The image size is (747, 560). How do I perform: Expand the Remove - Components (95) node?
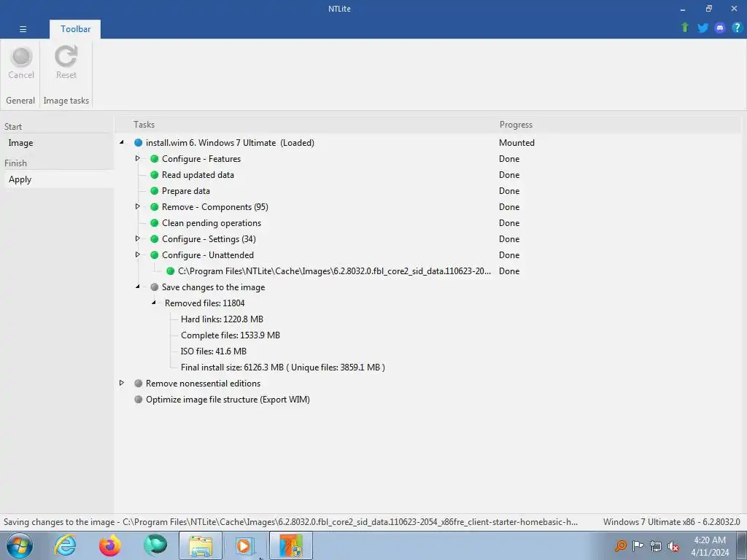pyautogui.click(x=138, y=206)
